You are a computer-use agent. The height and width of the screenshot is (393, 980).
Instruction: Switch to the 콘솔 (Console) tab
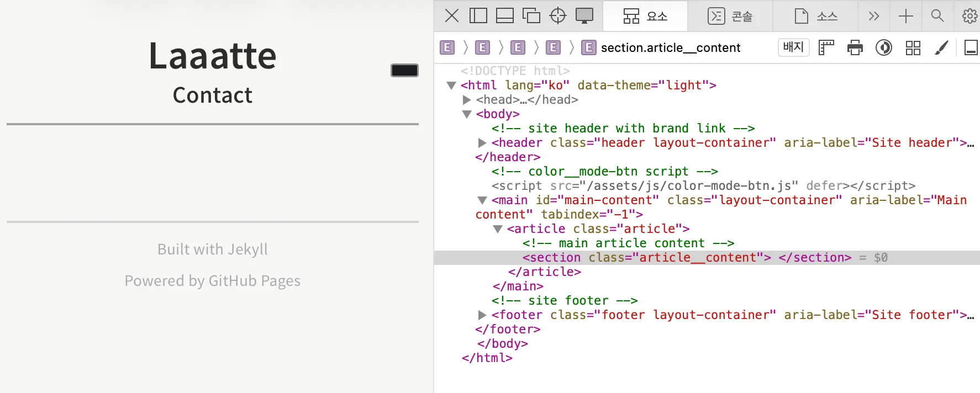(730, 16)
